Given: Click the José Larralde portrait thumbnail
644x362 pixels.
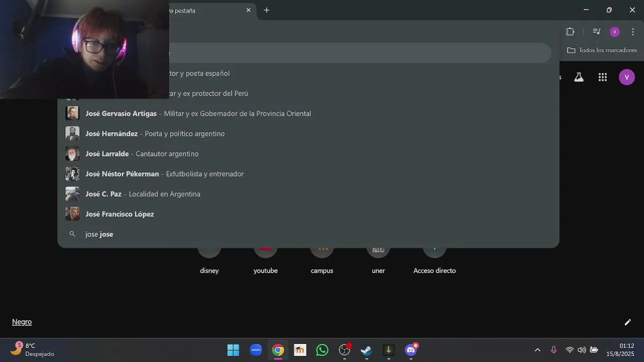Looking at the screenshot, I should click(72, 153).
